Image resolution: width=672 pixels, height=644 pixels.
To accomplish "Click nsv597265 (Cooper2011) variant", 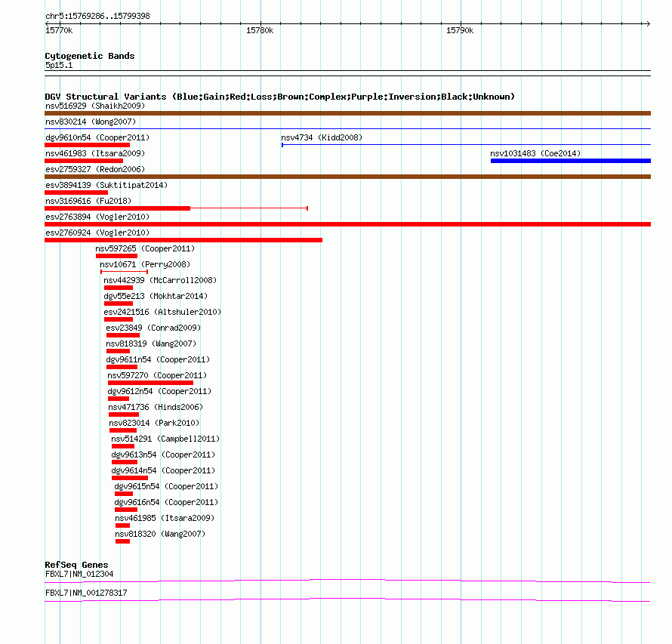I will click(145, 248).
